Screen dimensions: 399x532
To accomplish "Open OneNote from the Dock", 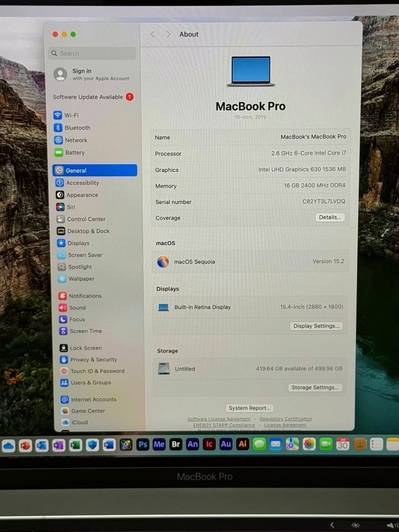I will pyautogui.click(x=59, y=445).
